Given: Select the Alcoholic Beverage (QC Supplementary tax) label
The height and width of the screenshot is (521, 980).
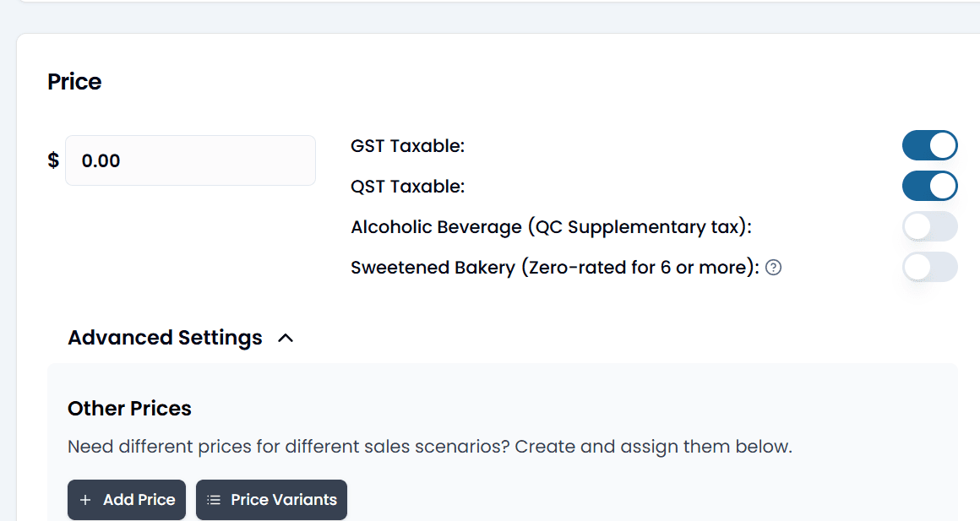Looking at the screenshot, I should pos(551,227).
